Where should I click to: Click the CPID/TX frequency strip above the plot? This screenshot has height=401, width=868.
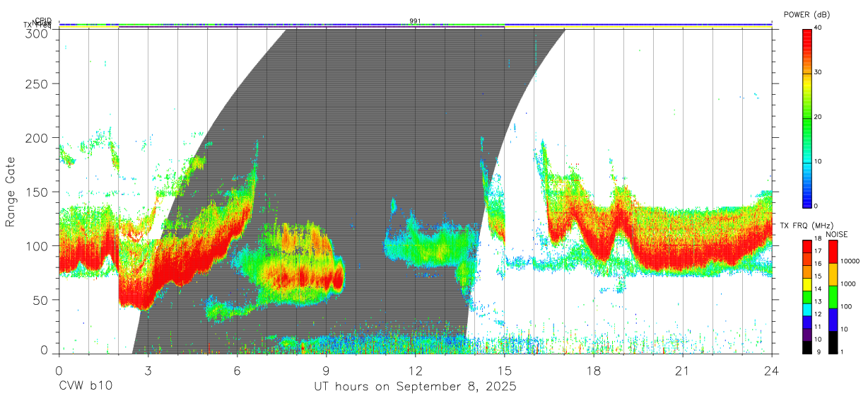pyautogui.click(x=415, y=25)
